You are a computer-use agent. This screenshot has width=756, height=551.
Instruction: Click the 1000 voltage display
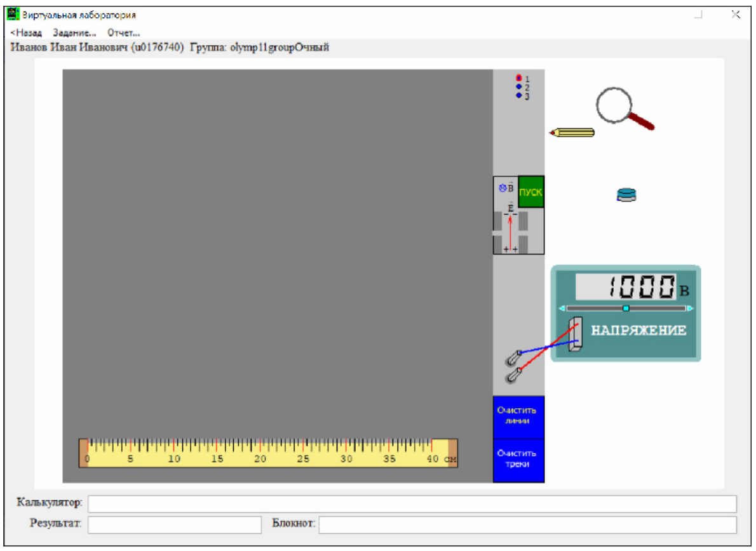pos(626,287)
